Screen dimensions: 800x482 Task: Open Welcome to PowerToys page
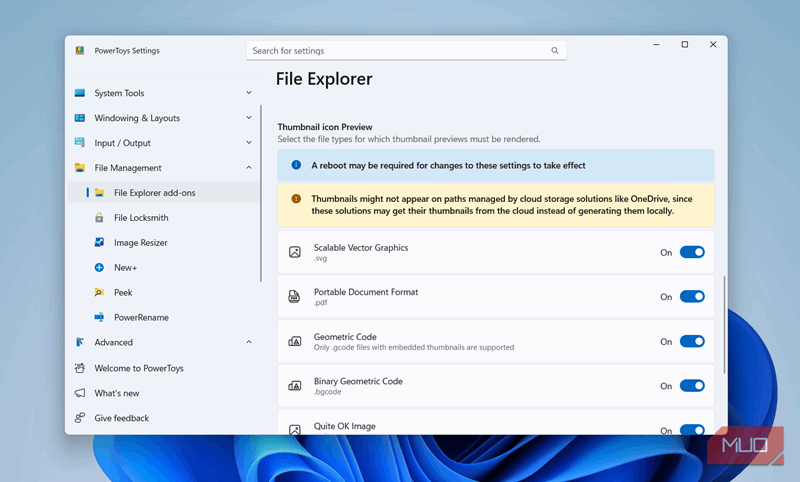coord(138,368)
